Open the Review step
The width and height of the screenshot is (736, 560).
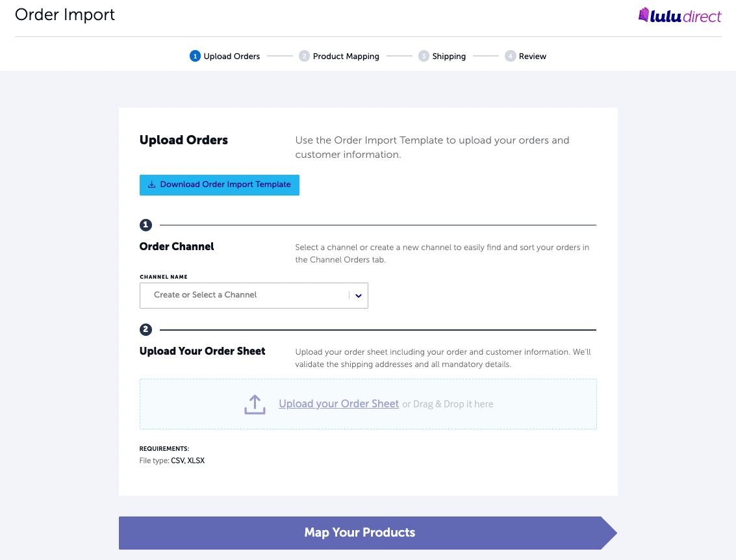526,56
